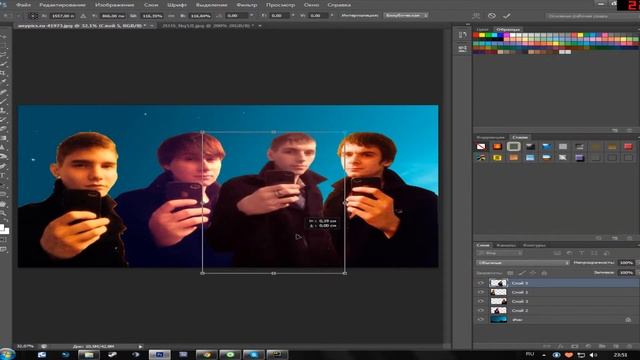Select the Clone Stamp tool
Viewport: 640px width, 360px height.
pos(4,111)
